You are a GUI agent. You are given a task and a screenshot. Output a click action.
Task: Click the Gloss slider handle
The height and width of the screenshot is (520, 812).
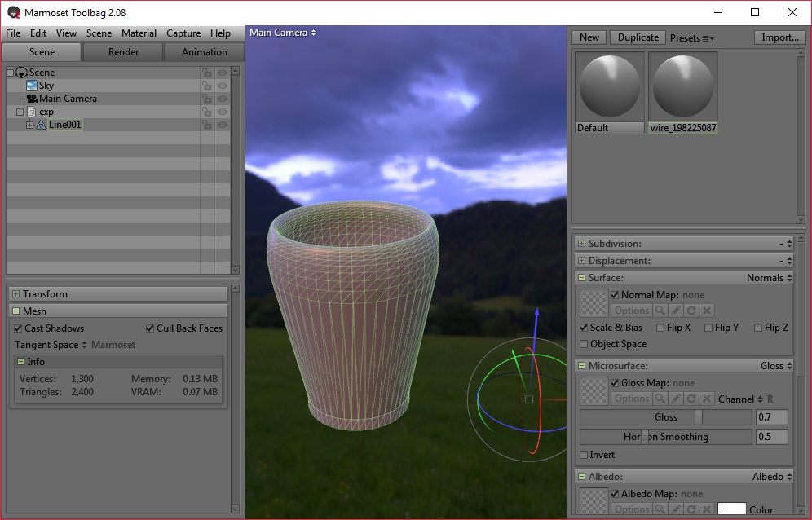[x=699, y=417]
